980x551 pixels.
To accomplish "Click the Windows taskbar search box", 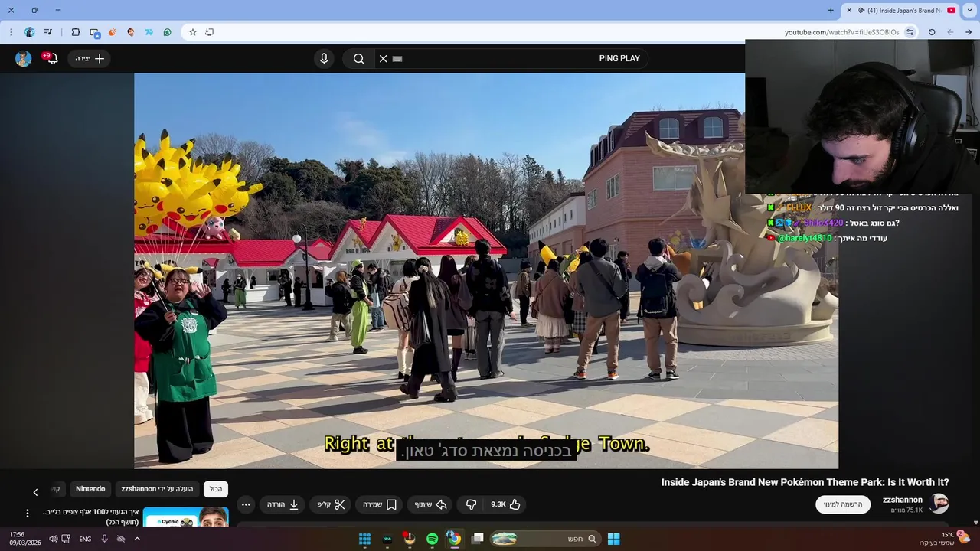I will 544,539.
